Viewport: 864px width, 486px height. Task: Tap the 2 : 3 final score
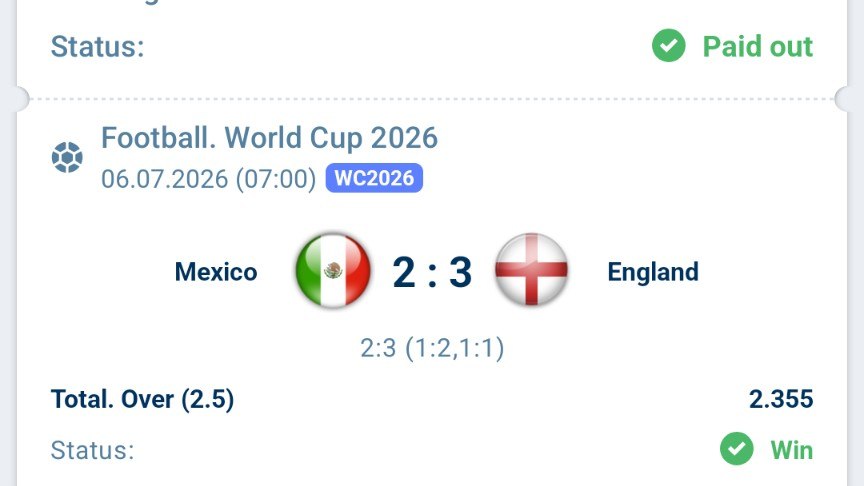[433, 272]
